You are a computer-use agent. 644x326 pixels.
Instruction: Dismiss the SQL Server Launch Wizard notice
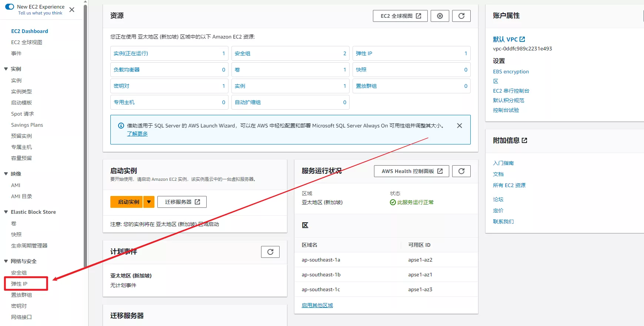pos(460,126)
